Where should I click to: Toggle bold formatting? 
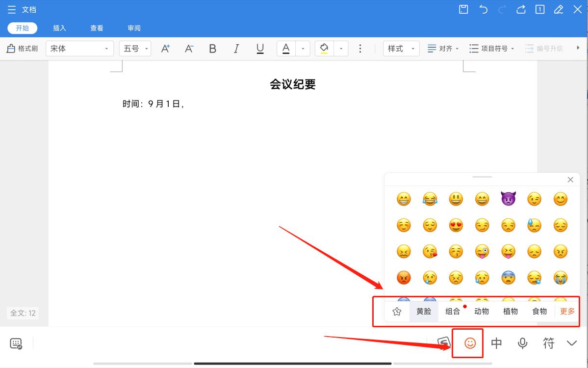tap(212, 48)
